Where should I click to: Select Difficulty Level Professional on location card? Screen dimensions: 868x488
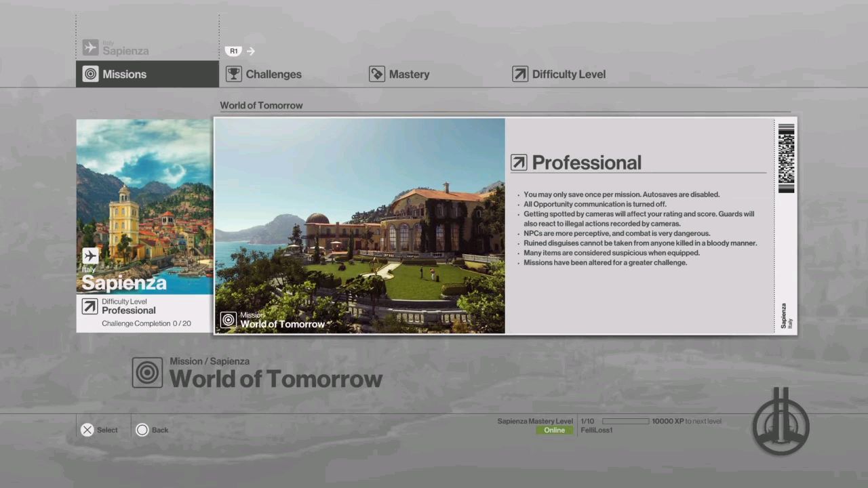click(129, 306)
